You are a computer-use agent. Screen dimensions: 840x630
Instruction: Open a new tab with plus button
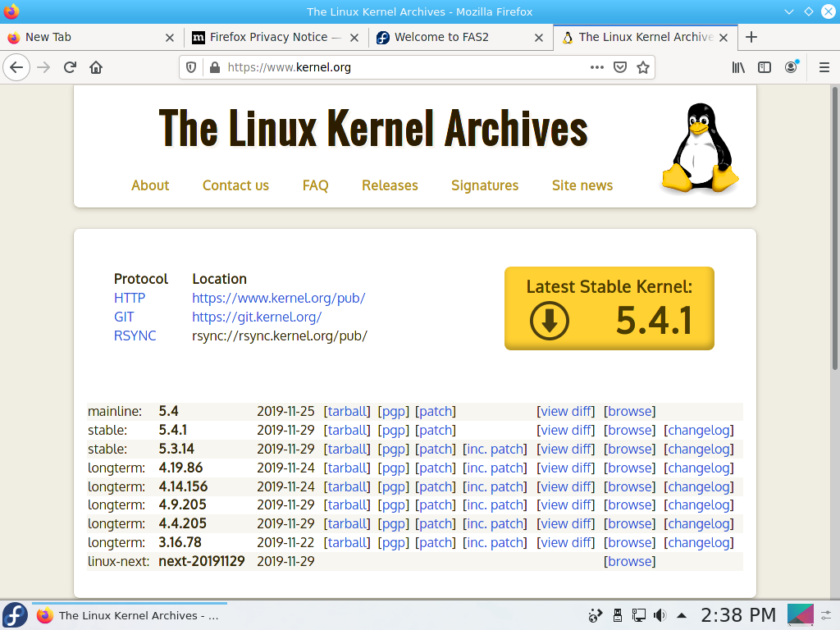pyautogui.click(x=751, y=37)
